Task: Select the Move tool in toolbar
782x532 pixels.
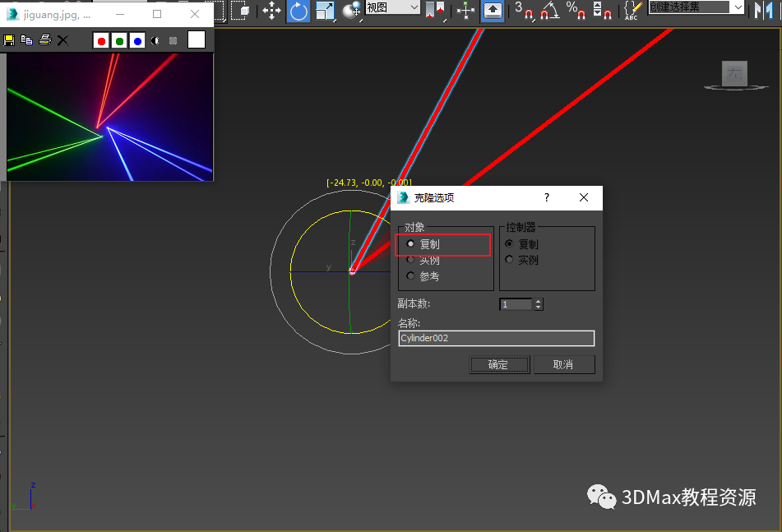Action: 271,11
